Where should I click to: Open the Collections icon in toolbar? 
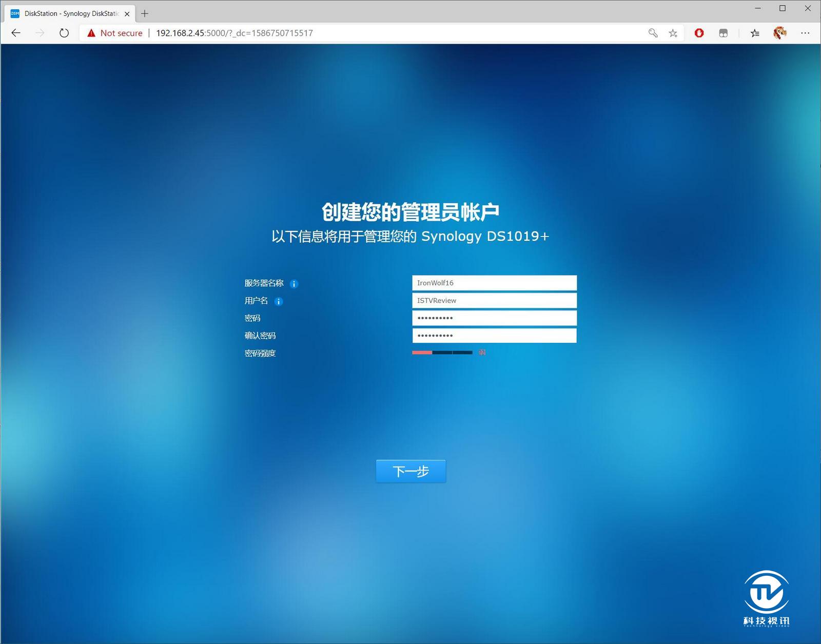pos(724,33)
